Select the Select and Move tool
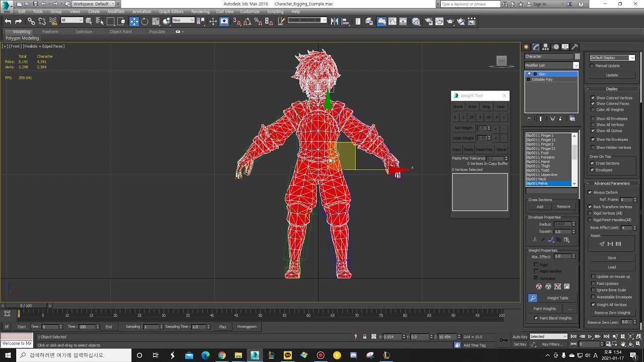The height and width of the screenshot is (362, 644). coord(134,21)
